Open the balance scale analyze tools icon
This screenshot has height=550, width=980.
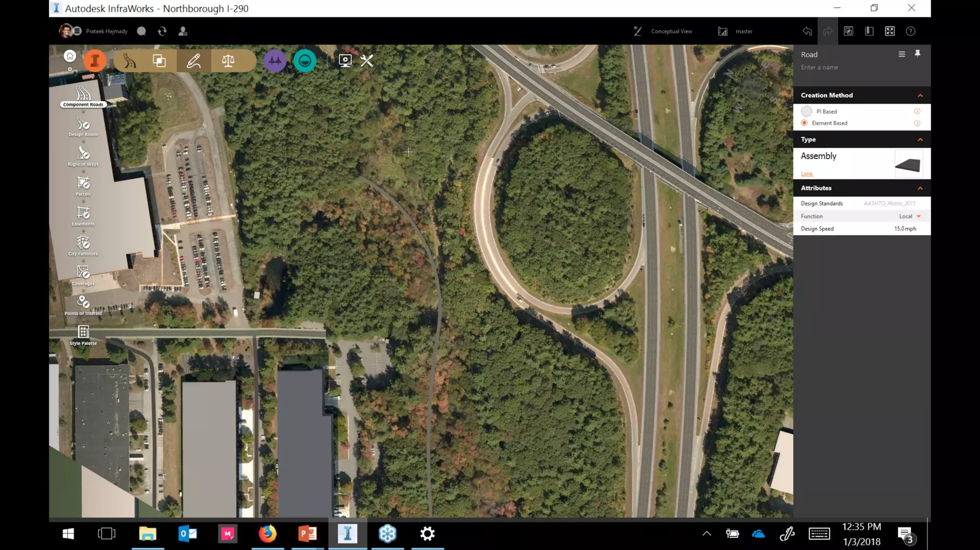click(228, 61)
